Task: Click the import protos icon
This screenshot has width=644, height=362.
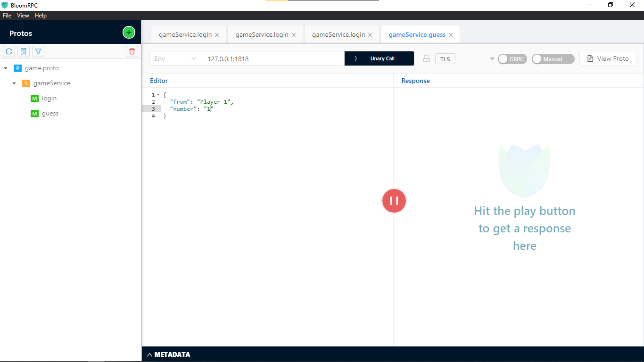Action: pyautogui.click(x=23, y=51)
